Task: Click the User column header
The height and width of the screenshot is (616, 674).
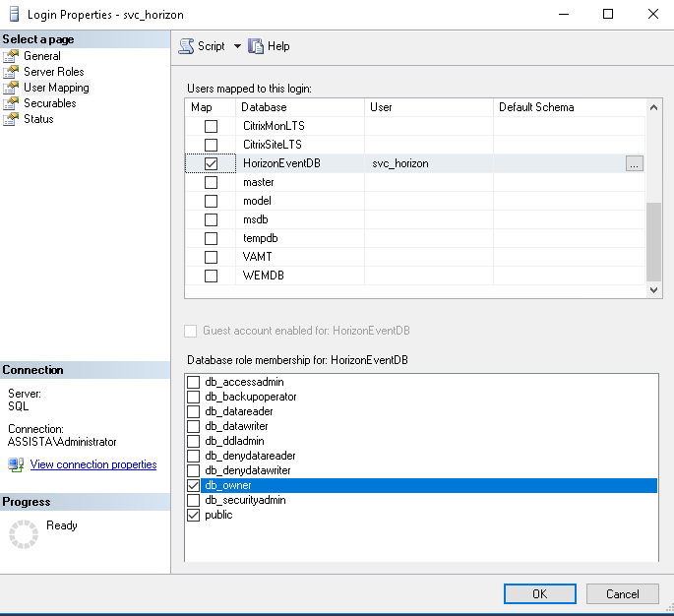Action: pos(429,107)
